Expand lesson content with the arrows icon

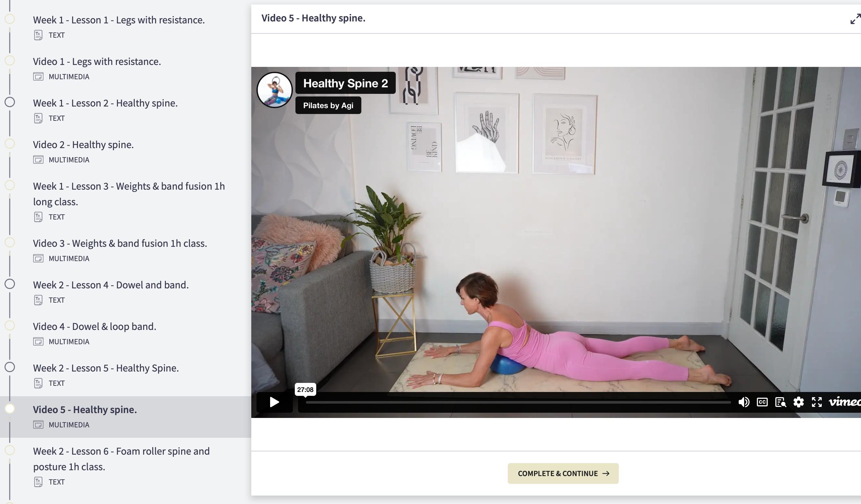pos(855,19)
